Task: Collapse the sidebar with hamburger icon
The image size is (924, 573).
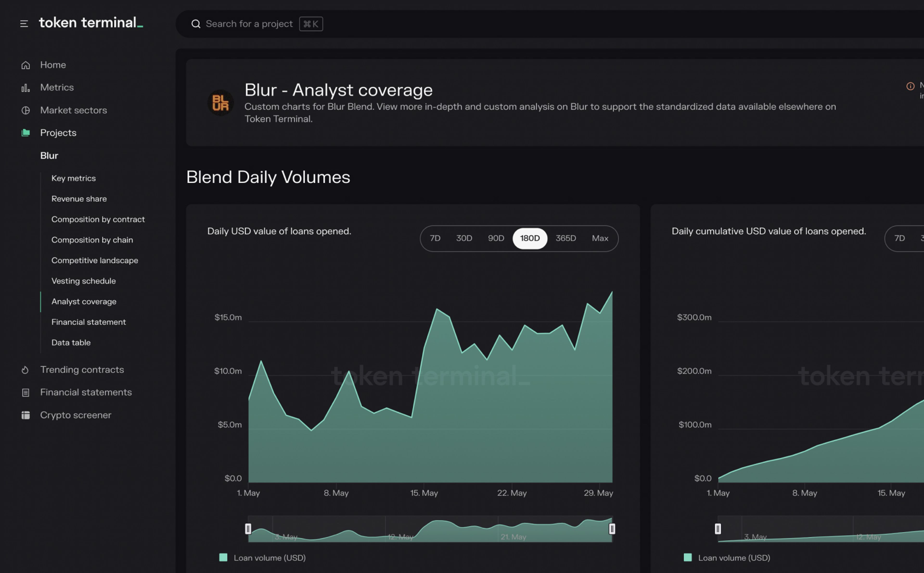Action: 24,24
